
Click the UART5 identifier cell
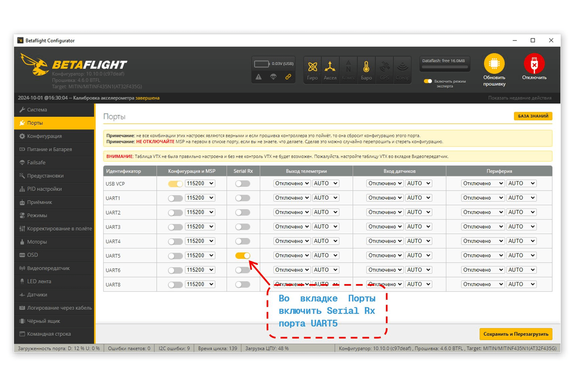pos(130,256)
